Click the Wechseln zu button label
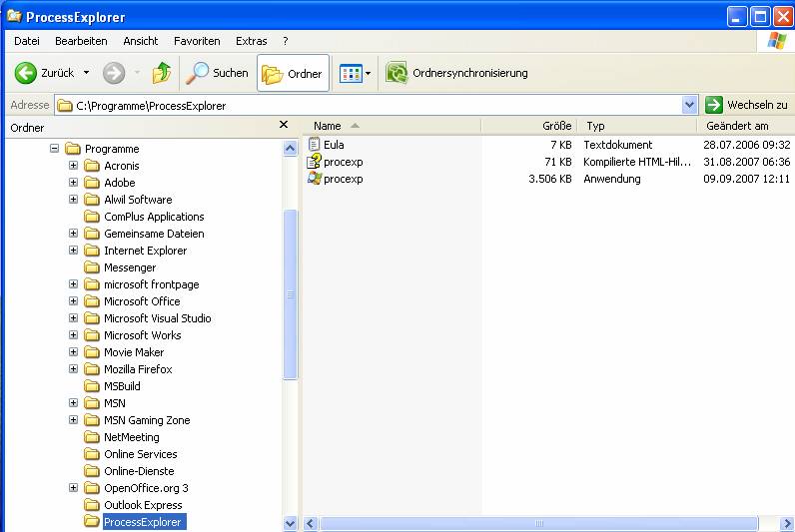Screen dimensions: 795x532 click(757, 105)
